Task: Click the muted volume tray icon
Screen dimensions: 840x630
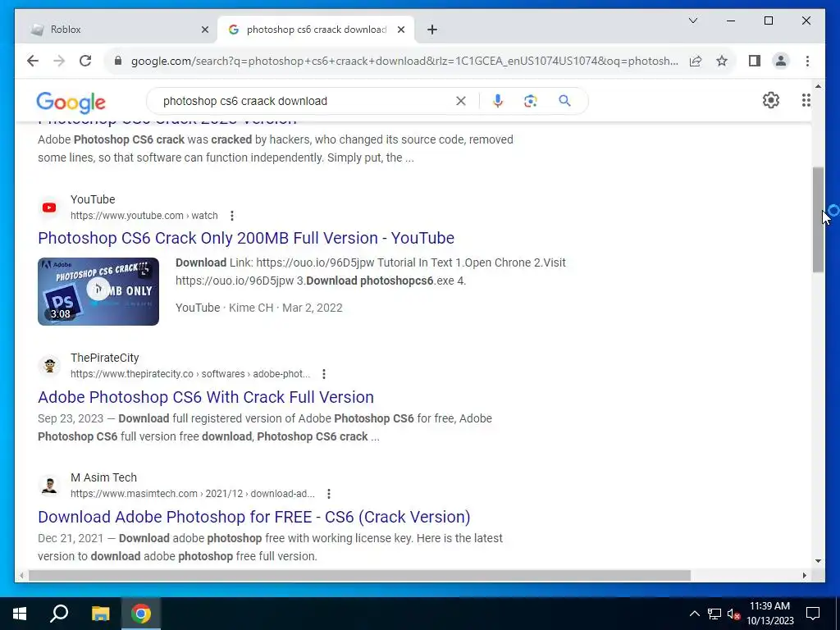Action: pos(733,614)
